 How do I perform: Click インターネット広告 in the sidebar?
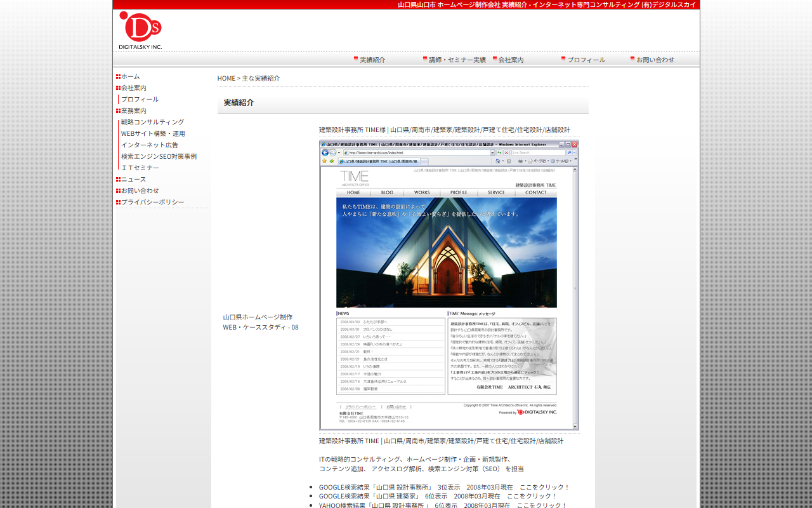point(150,145)
